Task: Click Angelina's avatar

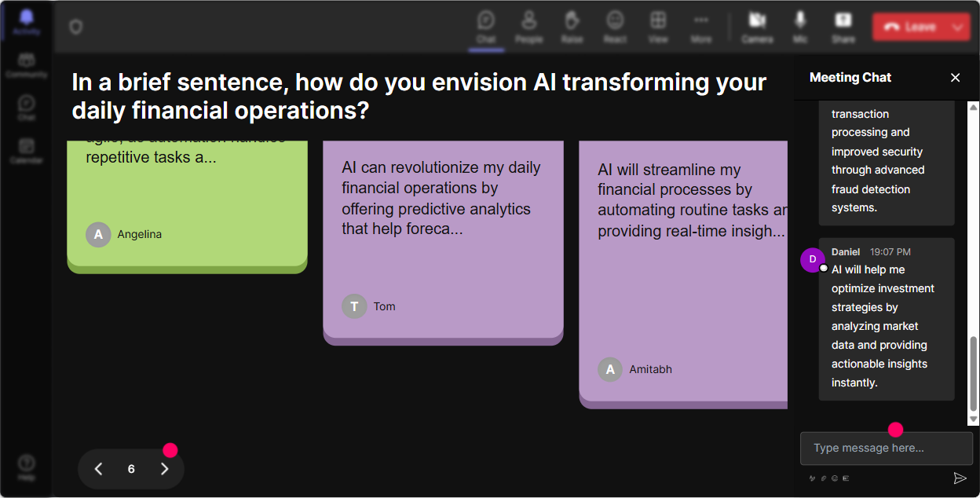Action: tap(98, 234)
